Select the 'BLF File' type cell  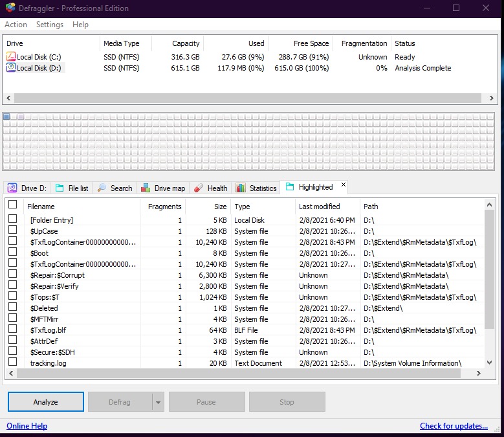click(x=246, y=330)
